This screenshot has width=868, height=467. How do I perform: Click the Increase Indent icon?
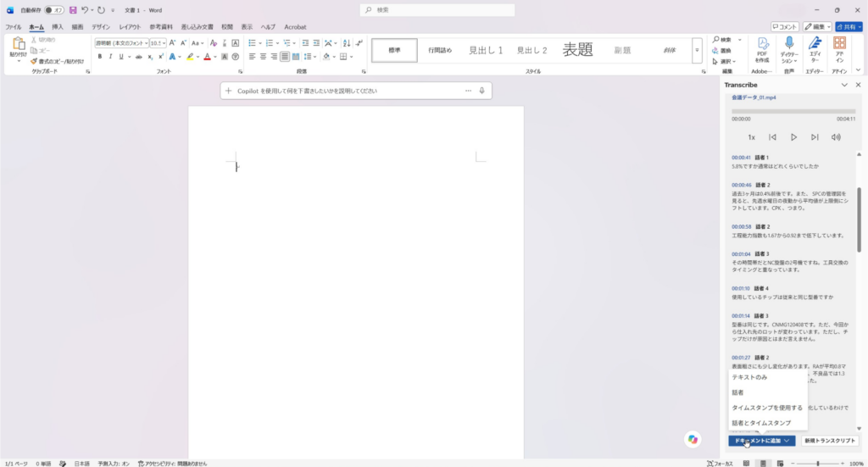coord(316,42)
